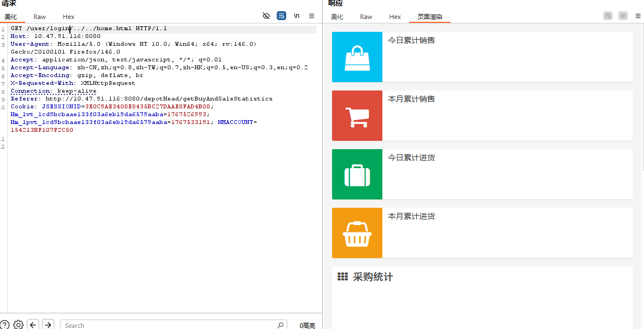Switch to the request Hex tab
The image size is (644, 329).
pos(68,17)
